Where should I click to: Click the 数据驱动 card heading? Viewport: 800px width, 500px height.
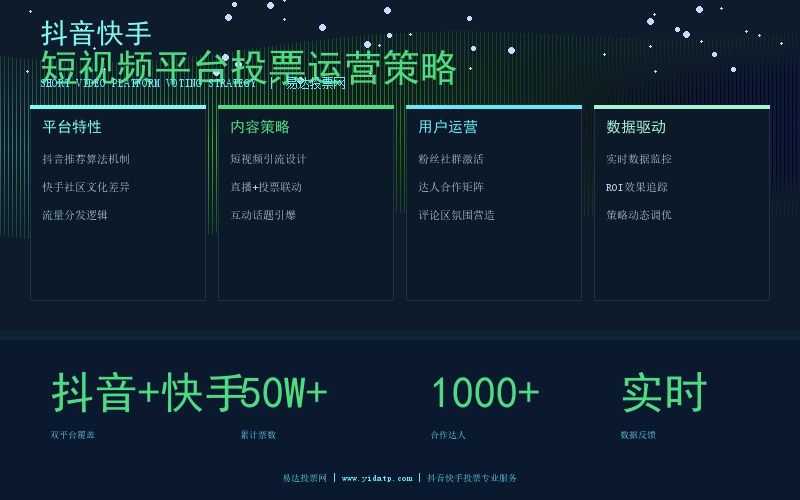(636, 127)
